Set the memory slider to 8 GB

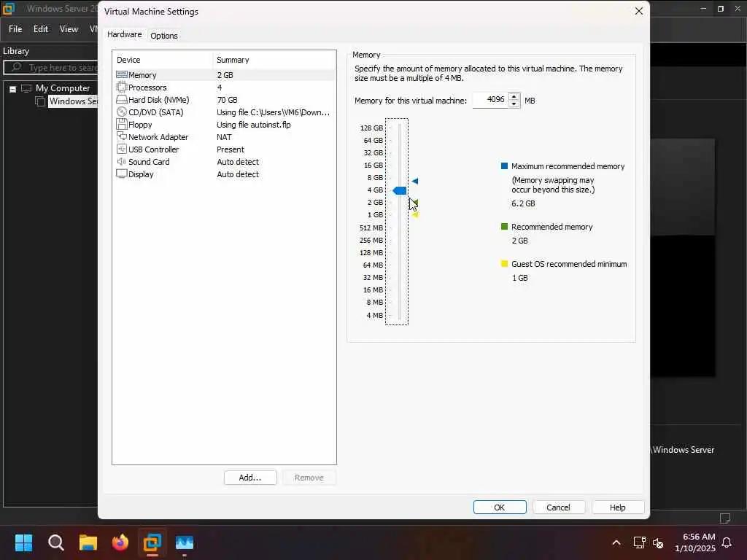click(399, 178)
